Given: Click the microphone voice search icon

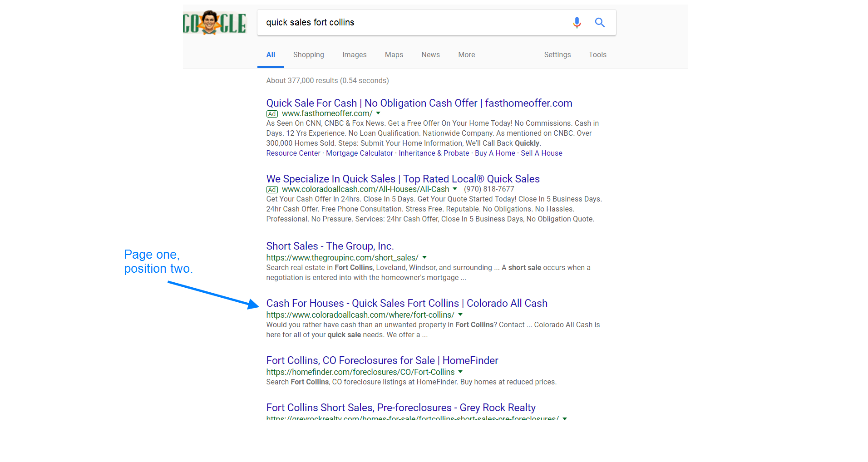Looking at the screenshot, I should point(577,22).
